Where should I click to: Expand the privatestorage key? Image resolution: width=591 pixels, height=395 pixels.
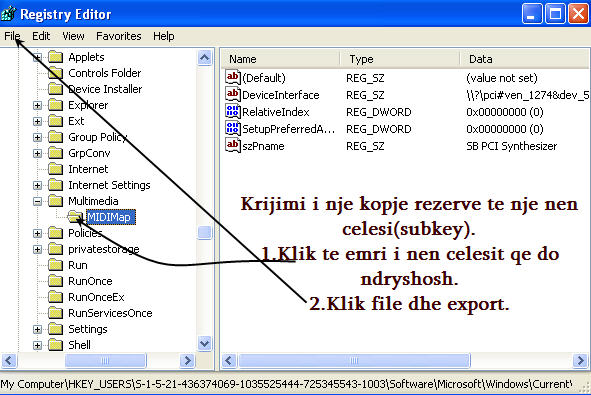coord(37,250)
